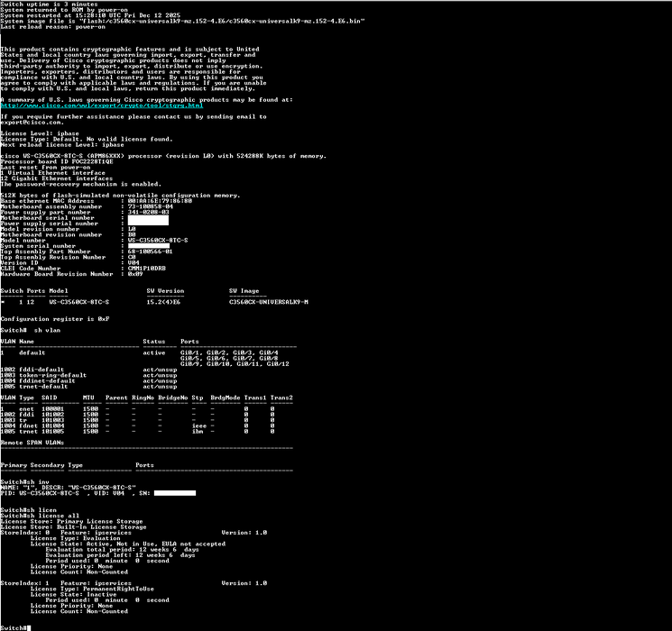Click the 'Last reload reason: power-on' line
Screen dimensions: 672x631
click(x=52, y=26)
